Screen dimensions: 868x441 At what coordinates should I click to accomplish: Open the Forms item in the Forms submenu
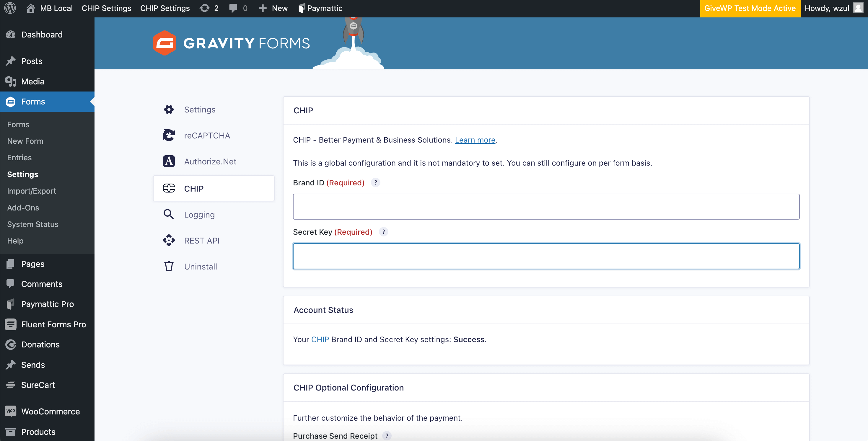click(x=18, y=125)
